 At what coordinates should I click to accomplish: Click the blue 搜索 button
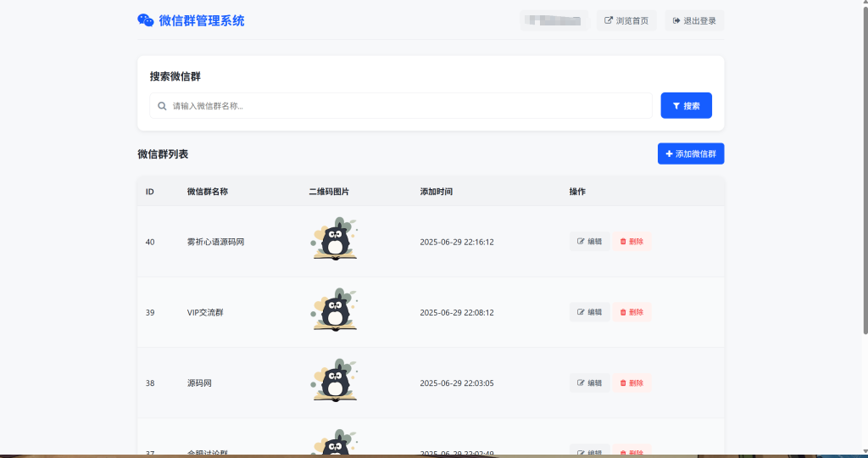[686, 106]
